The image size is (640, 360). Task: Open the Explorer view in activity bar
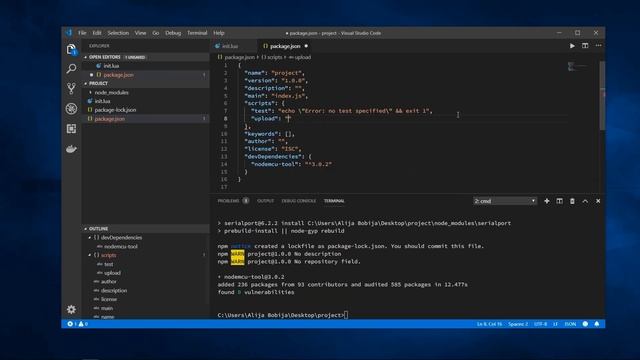point(71,49)
